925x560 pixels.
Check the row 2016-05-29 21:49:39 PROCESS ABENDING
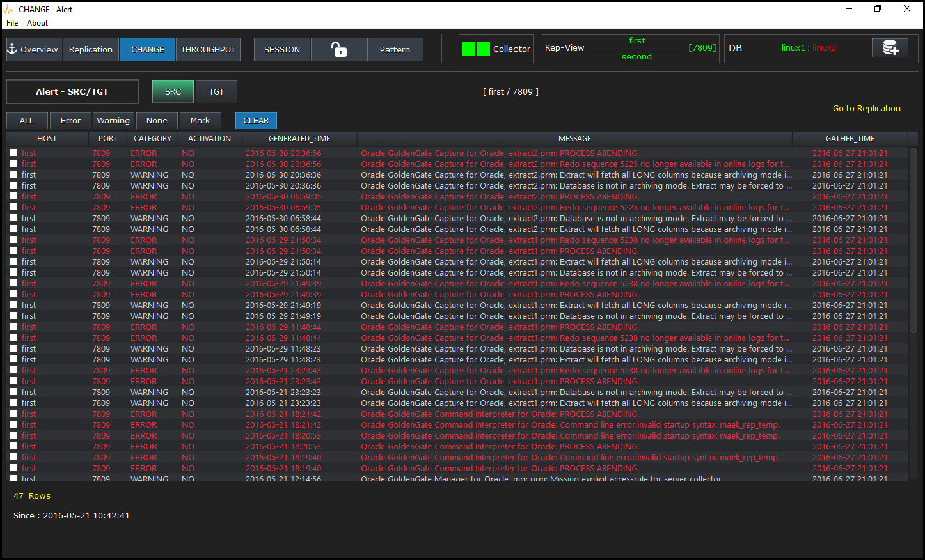pyautogui.click(x=14, y=294)
